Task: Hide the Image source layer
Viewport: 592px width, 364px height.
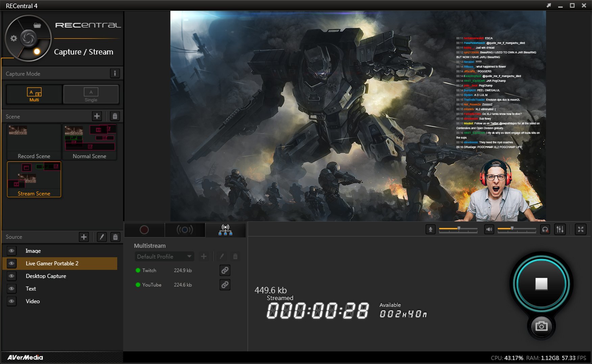Action: click(x=11, y=251)
